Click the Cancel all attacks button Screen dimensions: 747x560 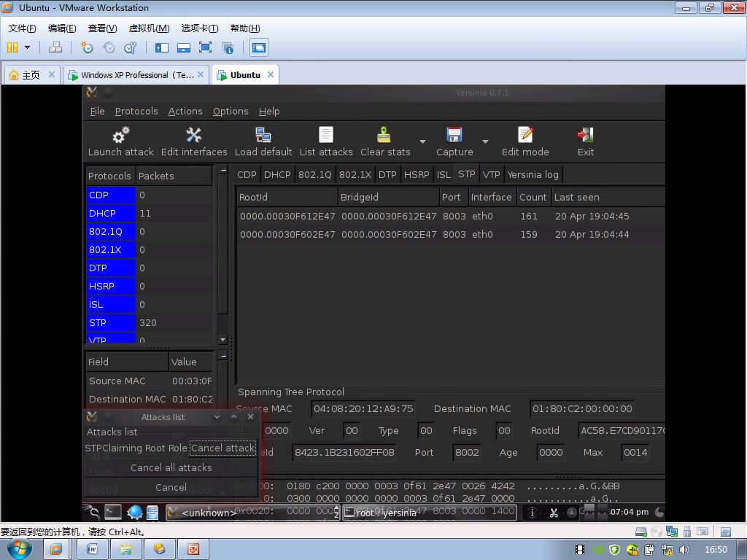(171, 467)
